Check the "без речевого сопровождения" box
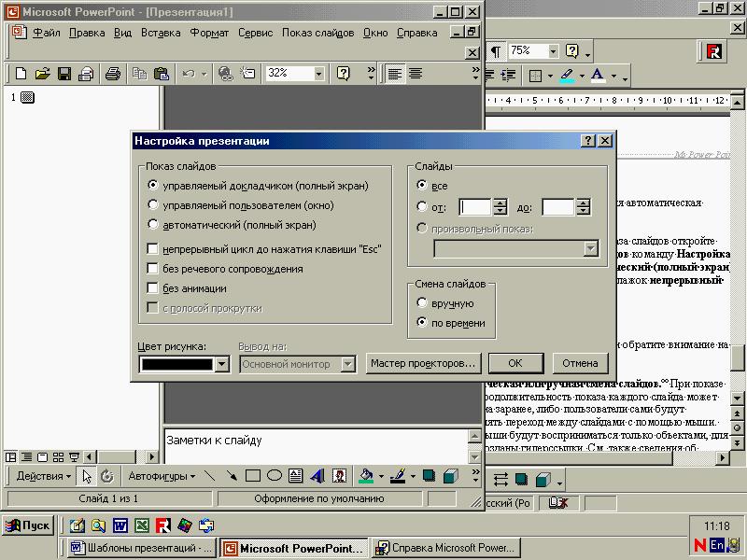The image size is (747, 560). point(152,269)
